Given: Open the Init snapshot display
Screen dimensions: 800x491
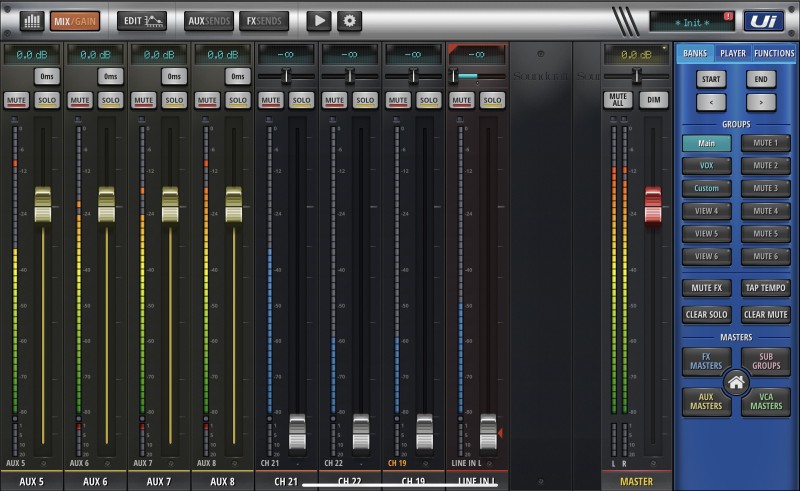Looking at the screenshot, I should pos(690,21).
